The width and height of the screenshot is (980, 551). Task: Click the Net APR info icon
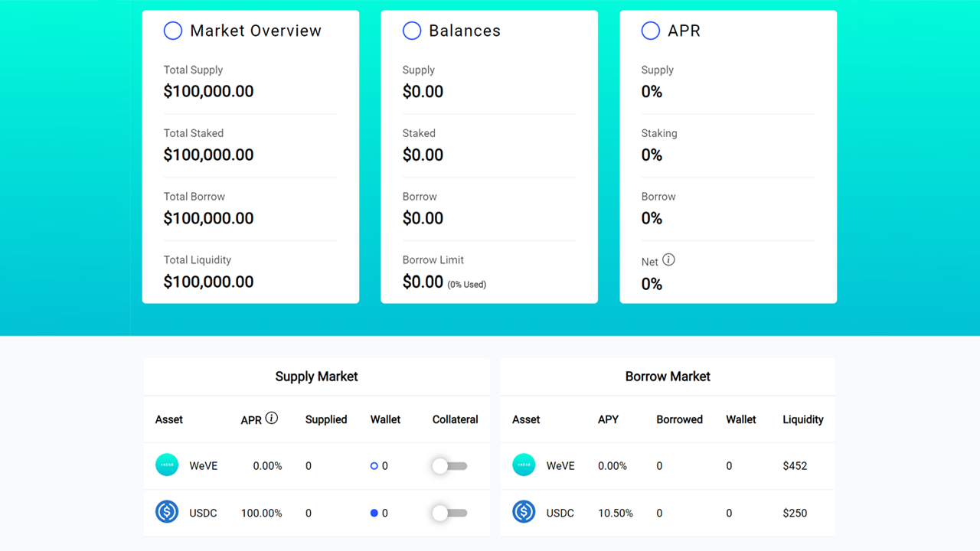point(668,260)
